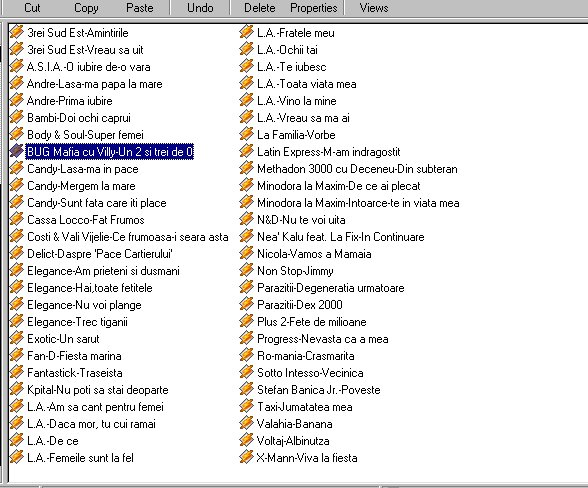Image resolution: width=588 pixels, height=488 pixels.
Task: Select the file Plus 2-Fete de milioane
Action: point(312,322)
